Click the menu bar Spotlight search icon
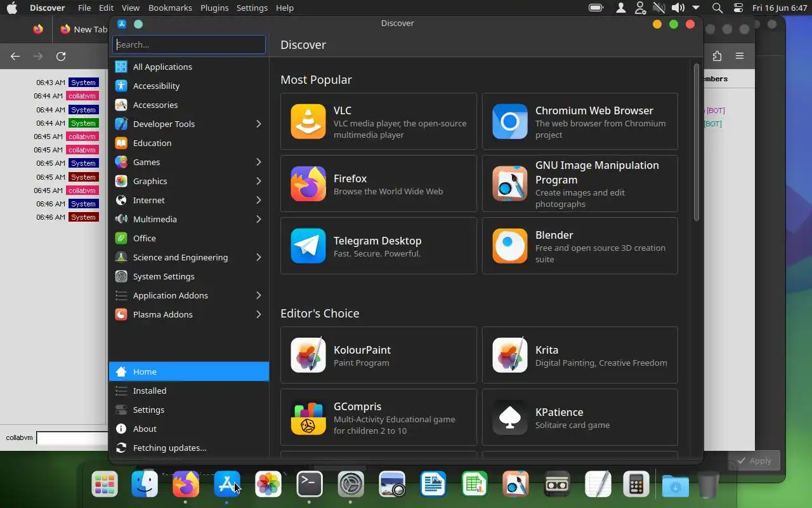 (x=717, y=8)
